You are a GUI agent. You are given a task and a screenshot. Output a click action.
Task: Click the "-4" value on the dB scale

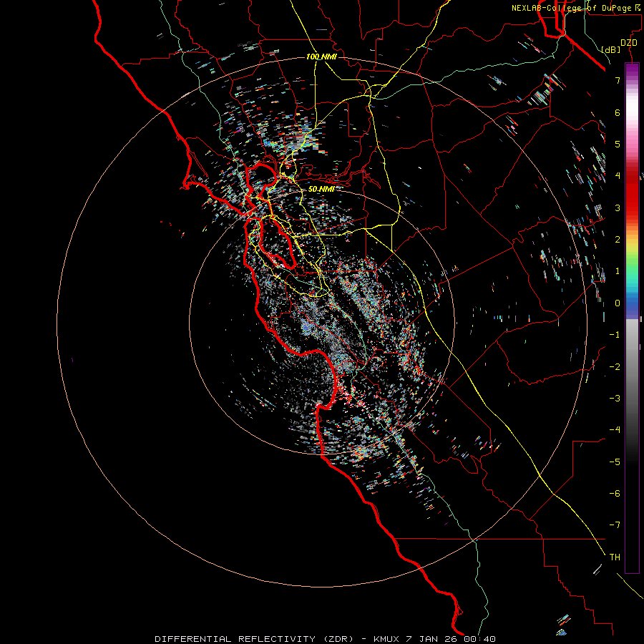pyautogui.click(x=615, y=430)
